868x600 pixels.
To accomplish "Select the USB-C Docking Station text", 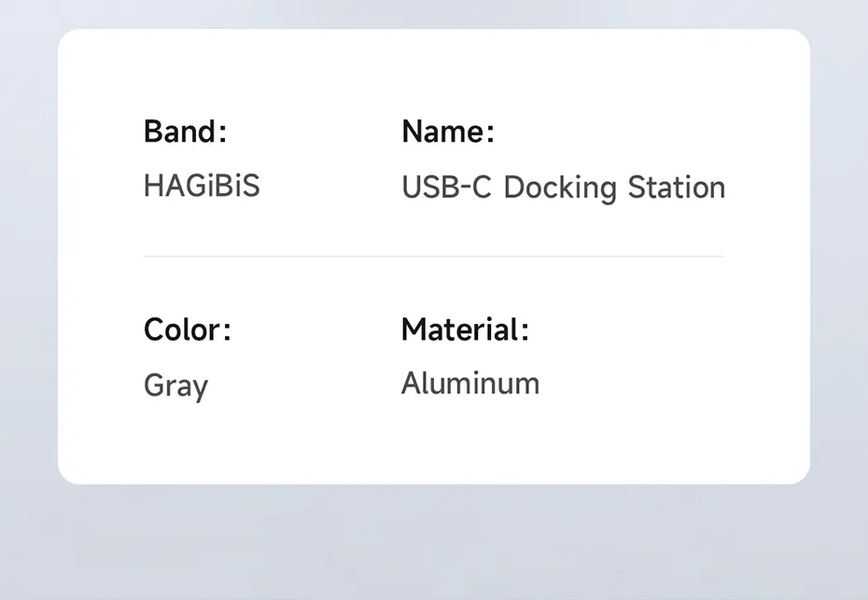I will tap(563, 188).
